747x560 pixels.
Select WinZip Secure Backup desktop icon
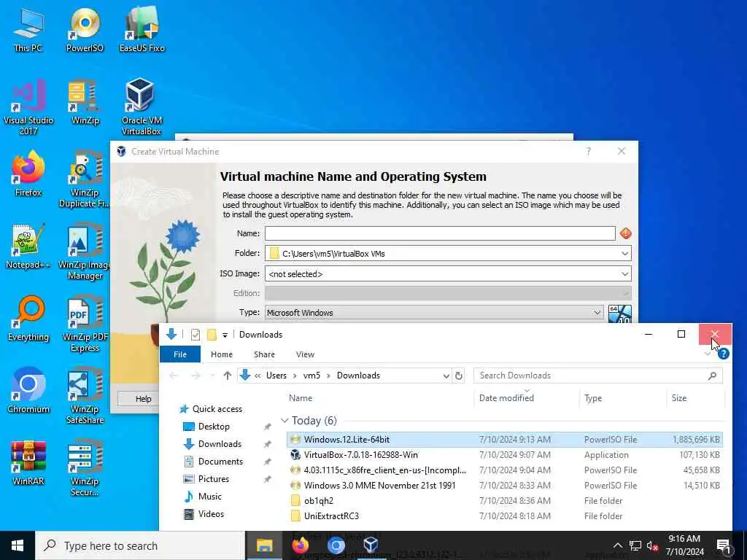[x=85, y=469]
